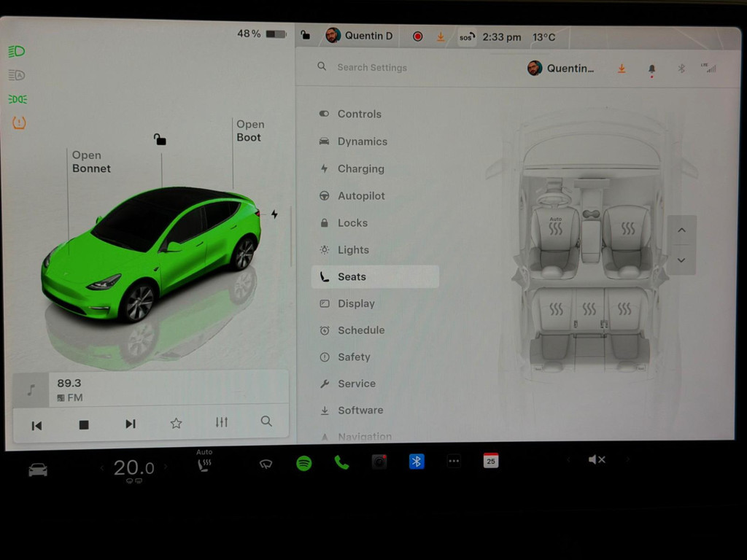Open the Phone app in the dock
The image size is (747, 560).
point(341,460)
